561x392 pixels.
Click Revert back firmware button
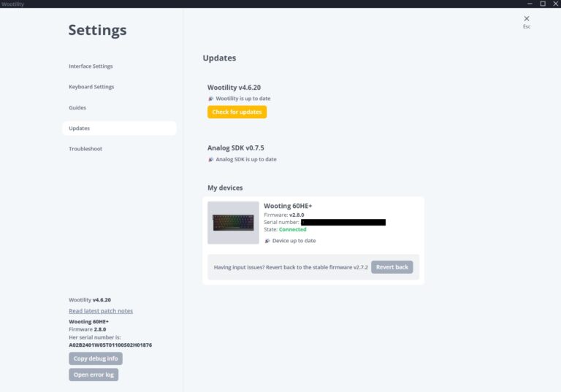coord(392,267)
